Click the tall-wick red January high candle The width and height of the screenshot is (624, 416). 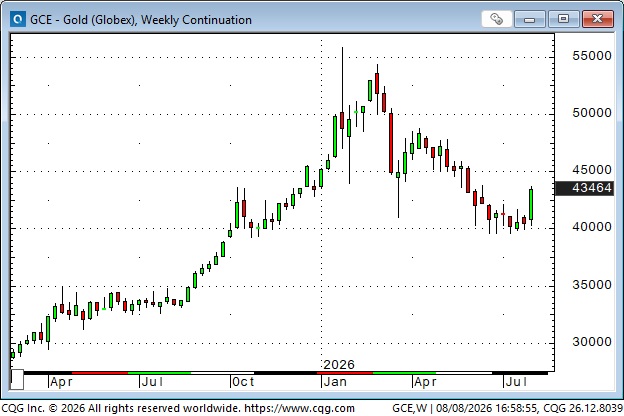coord(342,120)
